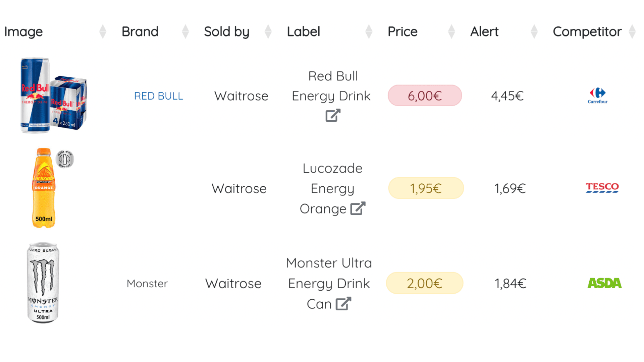Expand the Image column sort control
Image resolution: width=644 pixels, height=362 pixels.
[x=103, y=31]
